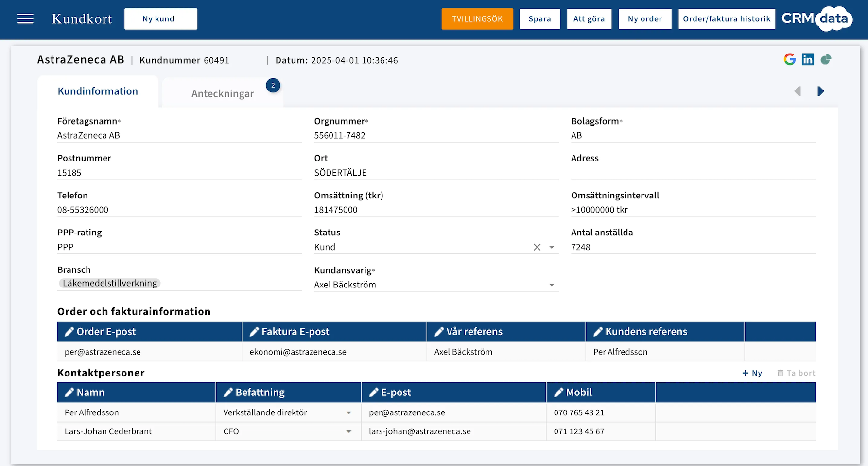Viewport: 868px width, 466px height.
Task: Click the ekonomi@astrazeneca.se invoice email cell
Action: (x=334, y=352)
